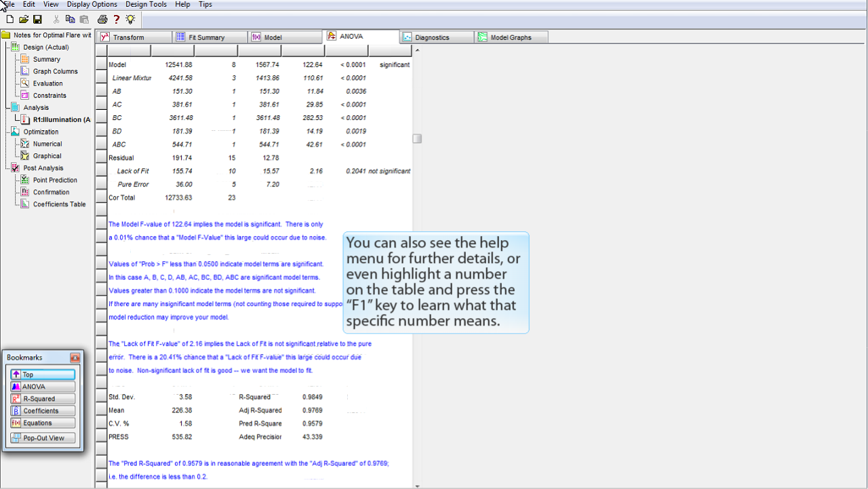The image size is (868, 489).
Task: Open the Design Tools menu
Action: pos(146,4)
